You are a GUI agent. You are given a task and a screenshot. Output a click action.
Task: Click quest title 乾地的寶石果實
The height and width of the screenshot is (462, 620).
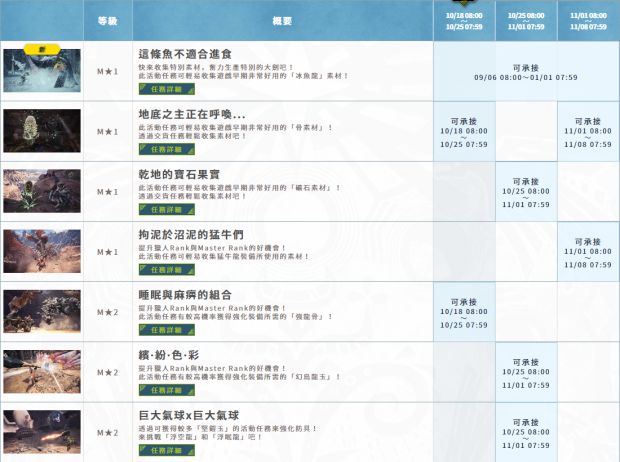[179, 174]
